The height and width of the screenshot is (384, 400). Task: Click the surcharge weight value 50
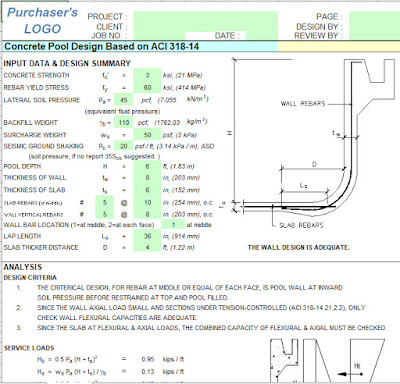[147, 135]
